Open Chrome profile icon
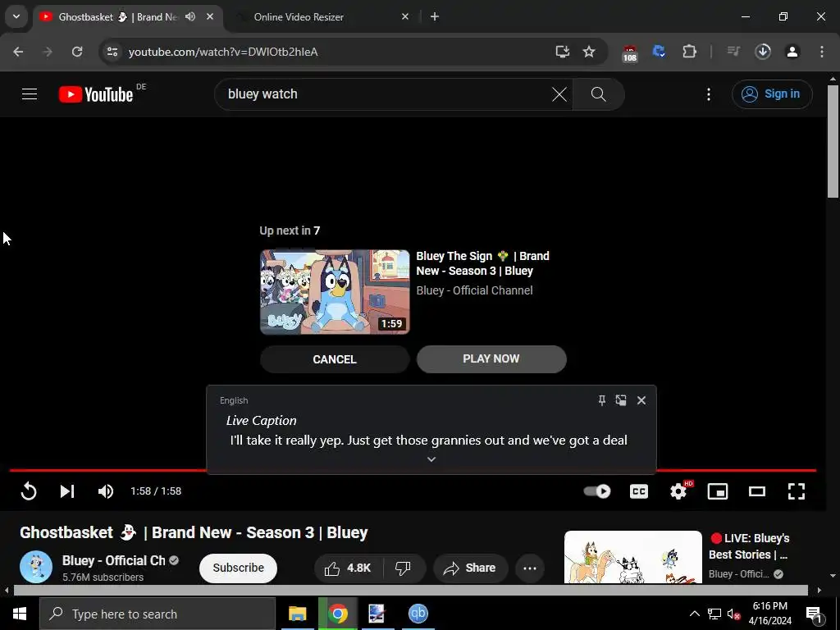Screen dimensions: 840x630 [792, 52]
